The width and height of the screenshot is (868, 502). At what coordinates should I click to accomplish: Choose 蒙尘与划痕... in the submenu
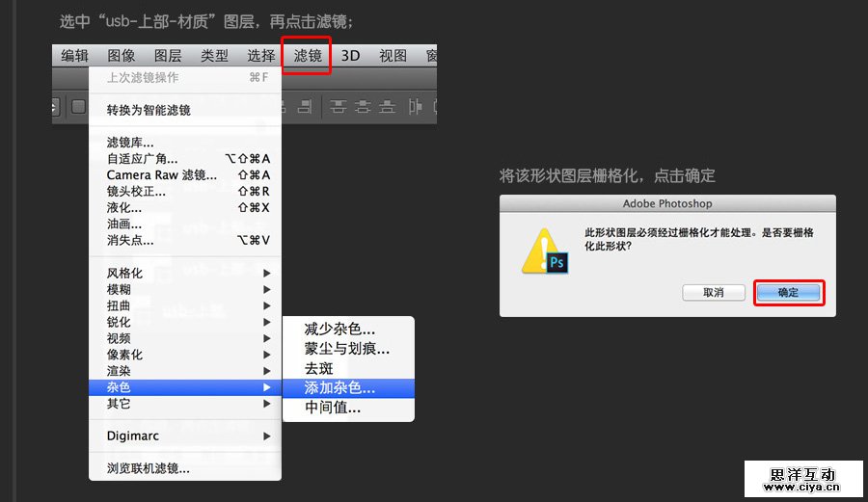pos(348,349)
